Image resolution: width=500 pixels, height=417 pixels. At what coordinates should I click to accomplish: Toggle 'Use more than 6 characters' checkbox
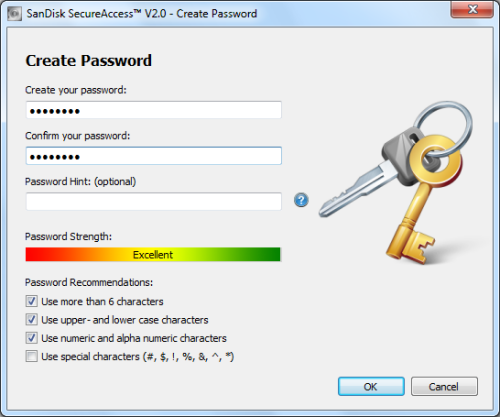32,301
